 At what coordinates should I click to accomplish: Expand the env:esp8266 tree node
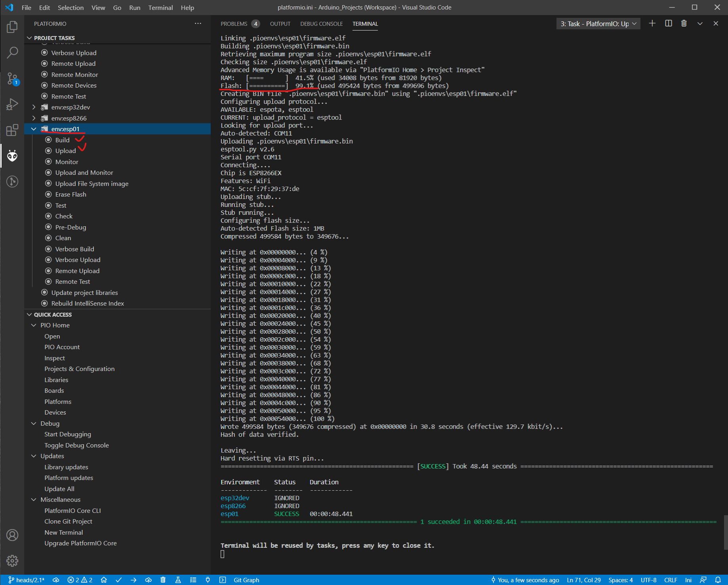[34, 118]
